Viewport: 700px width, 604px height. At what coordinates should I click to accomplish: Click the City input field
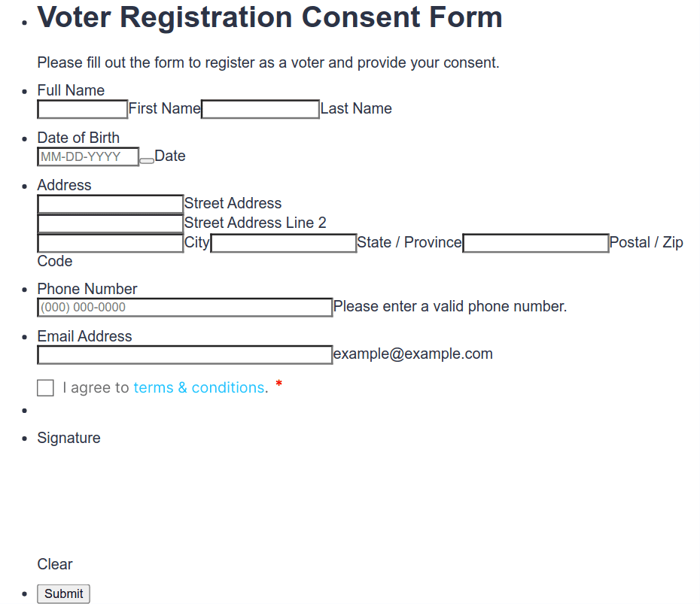[111, 244]
